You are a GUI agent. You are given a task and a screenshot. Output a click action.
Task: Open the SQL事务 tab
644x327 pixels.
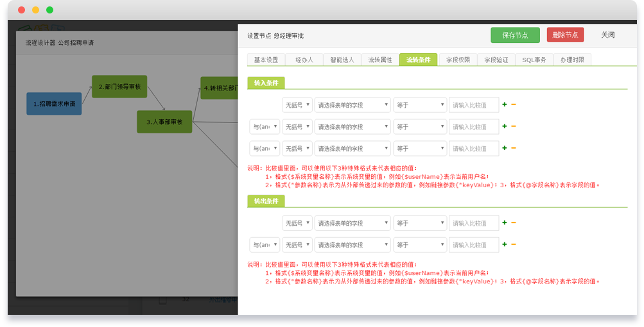(x=534, y=60)
